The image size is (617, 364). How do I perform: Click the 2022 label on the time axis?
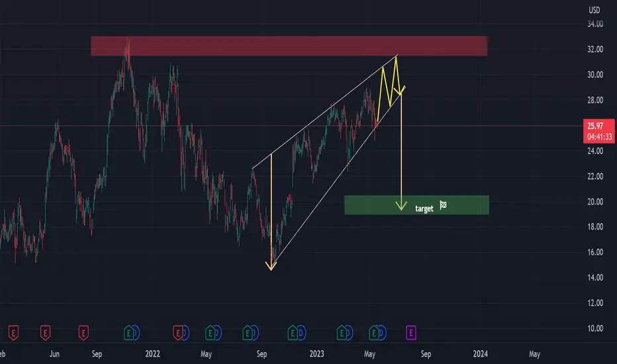click(x=153, y=354)
